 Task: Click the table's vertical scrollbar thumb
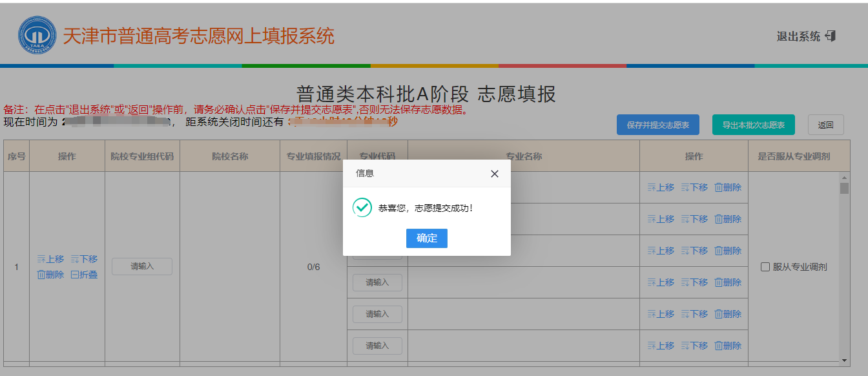(x=844, y=188)
